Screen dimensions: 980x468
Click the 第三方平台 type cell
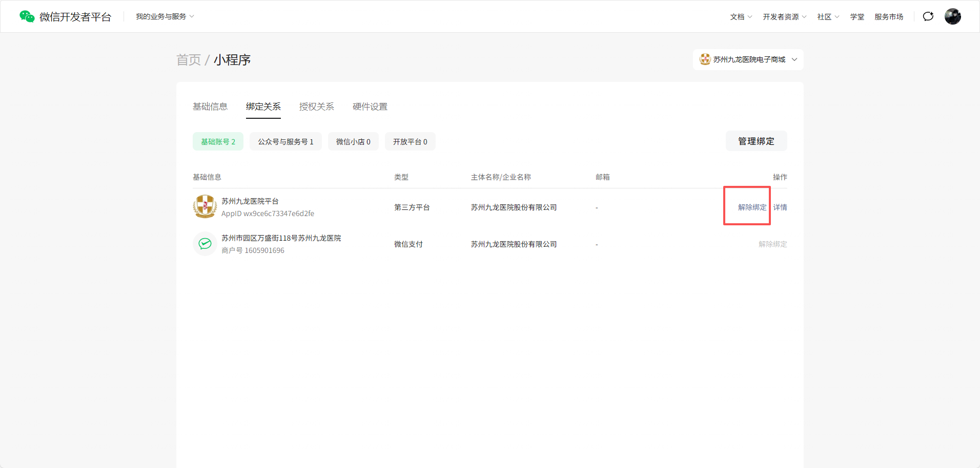click(412, 207)
